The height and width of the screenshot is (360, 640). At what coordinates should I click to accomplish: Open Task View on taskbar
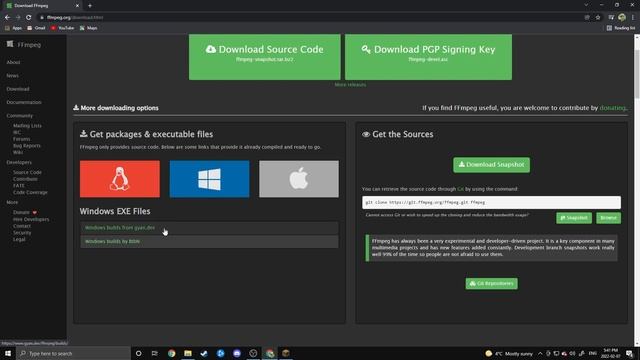click(155, 353)
